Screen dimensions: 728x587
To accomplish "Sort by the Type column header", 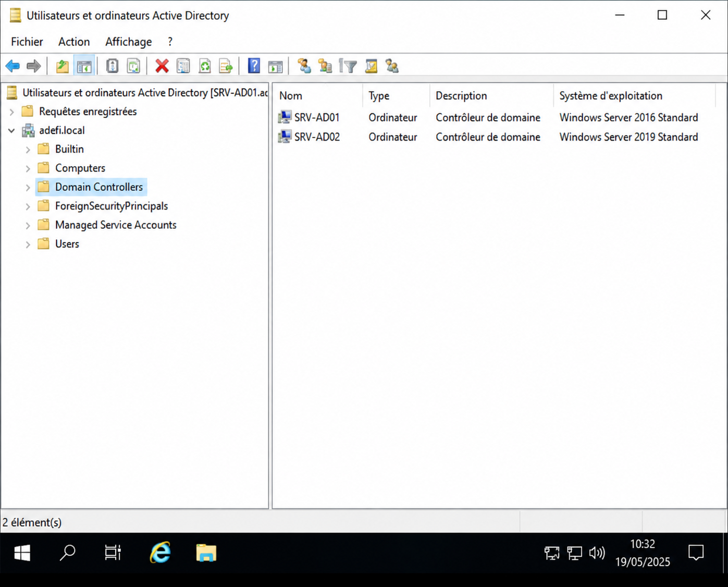I will (396, 96).
